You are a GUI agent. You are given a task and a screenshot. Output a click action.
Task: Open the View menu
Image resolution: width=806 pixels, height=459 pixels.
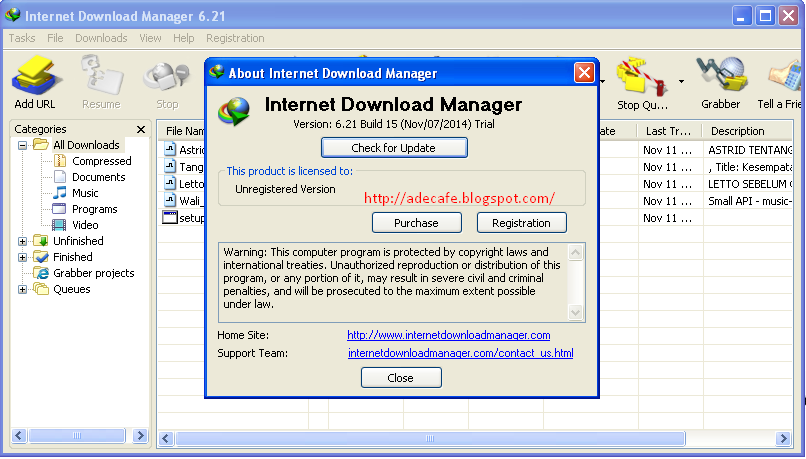pyautogui.click(x=150, y=38)
